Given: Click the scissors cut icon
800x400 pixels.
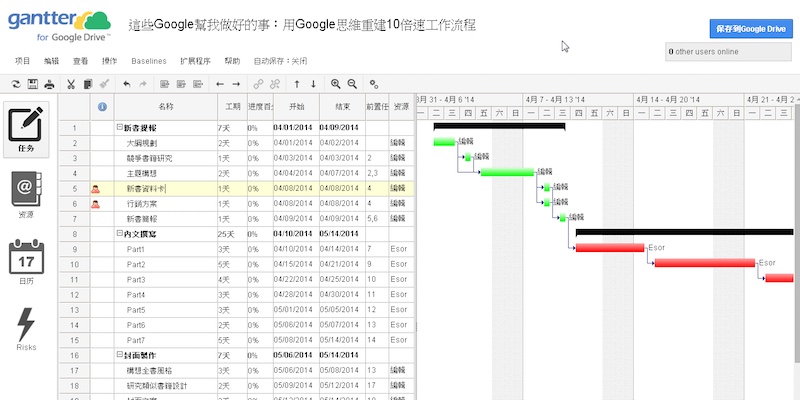Looking at the screenshot, I should click(x=71, y=84).
